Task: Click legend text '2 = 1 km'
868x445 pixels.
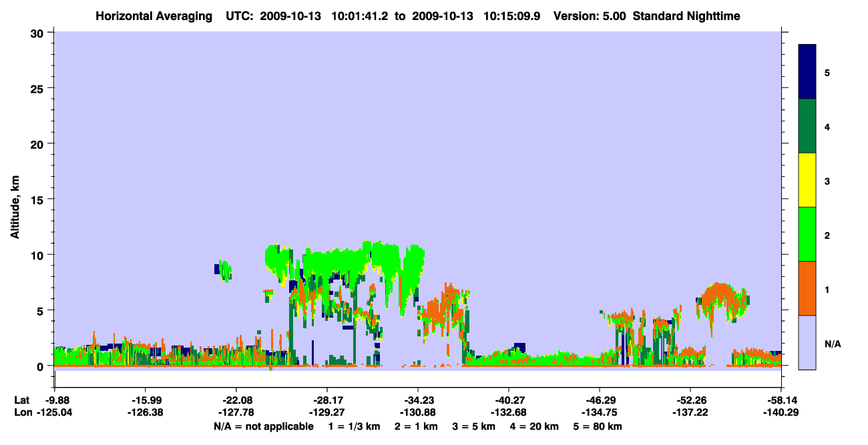Action: (x=416, y=426)
